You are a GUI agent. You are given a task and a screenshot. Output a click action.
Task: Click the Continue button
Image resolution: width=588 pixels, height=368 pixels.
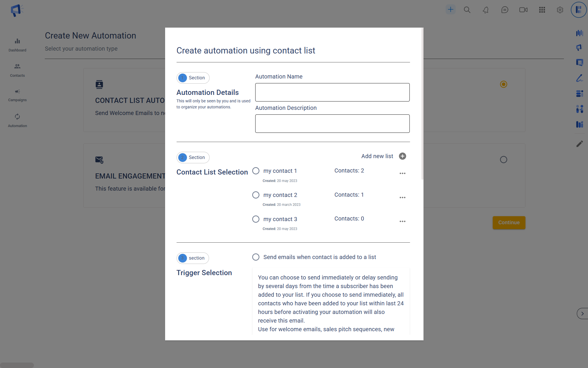(509, 223)
